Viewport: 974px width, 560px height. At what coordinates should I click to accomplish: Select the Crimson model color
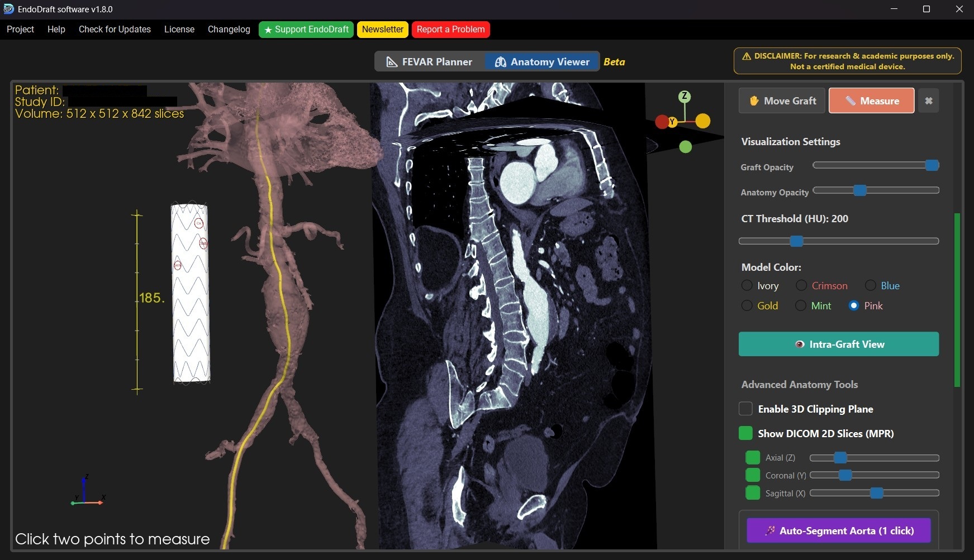[802, 285]
